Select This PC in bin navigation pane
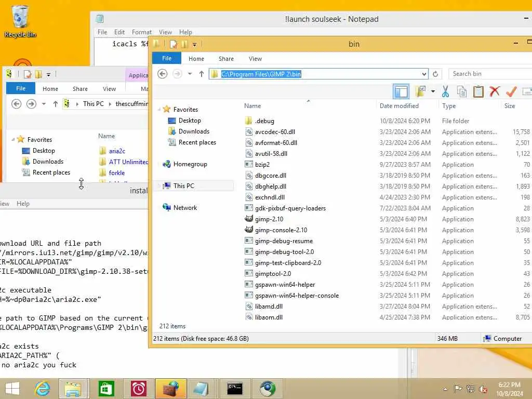This screenshot has width=532, height=399. [x=183, y=185]
